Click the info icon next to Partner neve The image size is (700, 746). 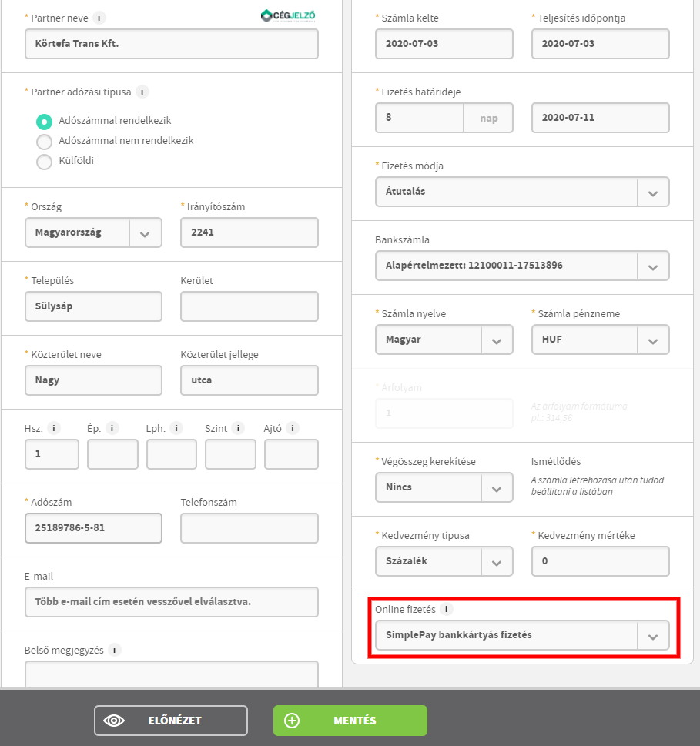[100, 18]
